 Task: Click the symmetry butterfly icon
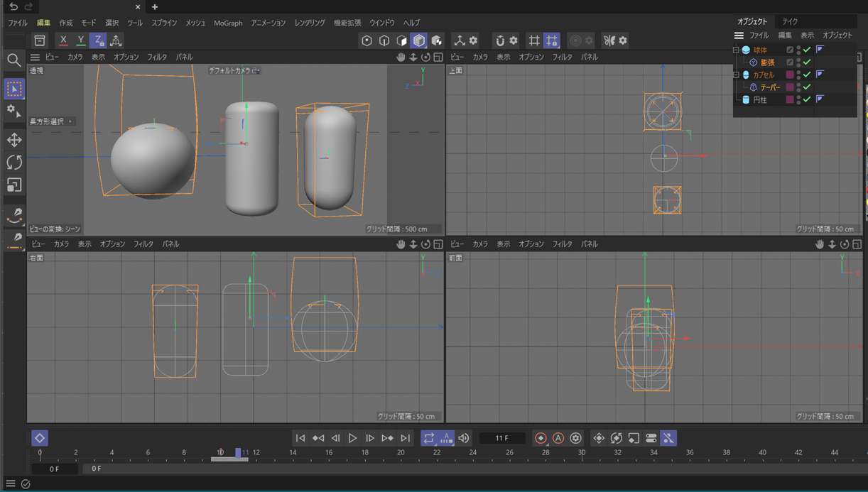pos(609,40)
